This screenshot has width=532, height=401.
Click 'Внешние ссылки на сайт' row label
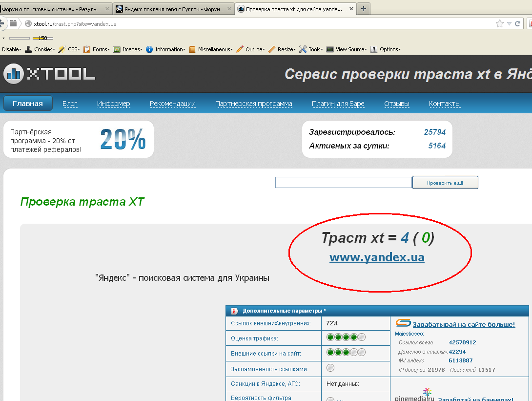266,354
